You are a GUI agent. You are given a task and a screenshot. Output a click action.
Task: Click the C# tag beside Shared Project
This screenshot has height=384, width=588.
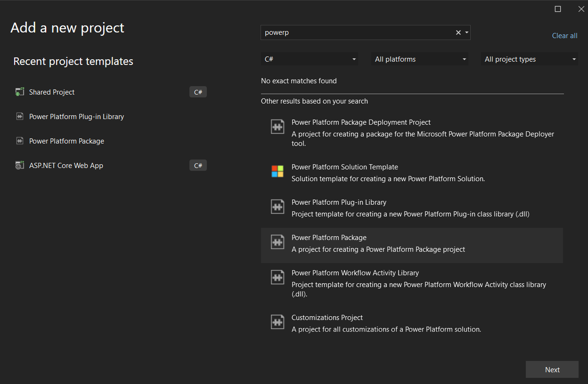[198, 92]
